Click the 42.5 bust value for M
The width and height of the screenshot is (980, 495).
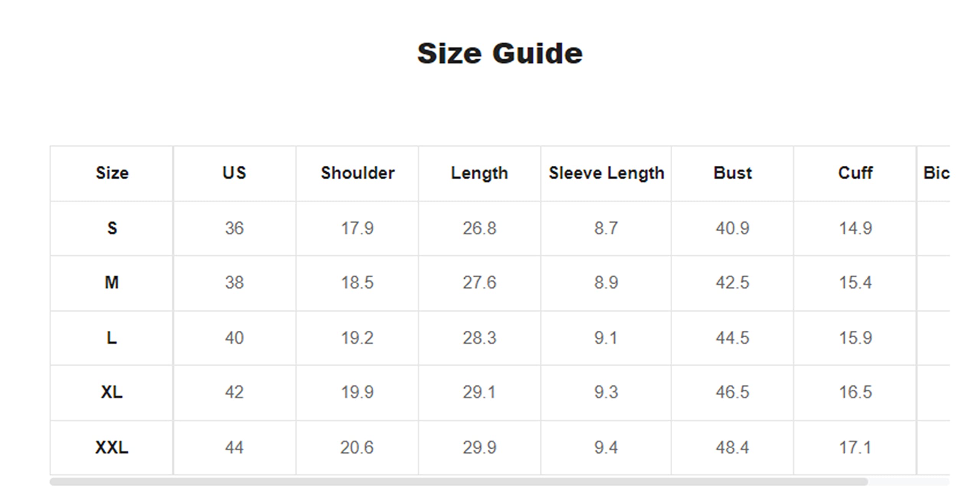click(732, 283)
